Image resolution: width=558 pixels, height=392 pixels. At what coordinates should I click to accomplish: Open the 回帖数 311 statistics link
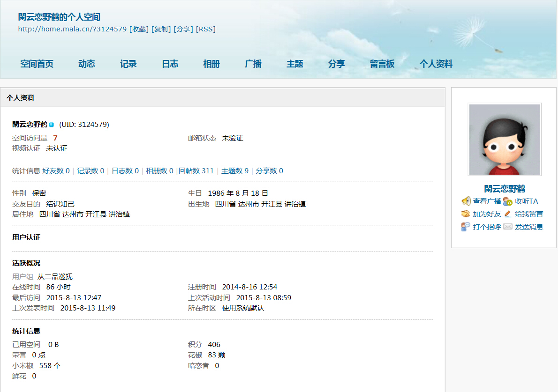tap(196, 171)
